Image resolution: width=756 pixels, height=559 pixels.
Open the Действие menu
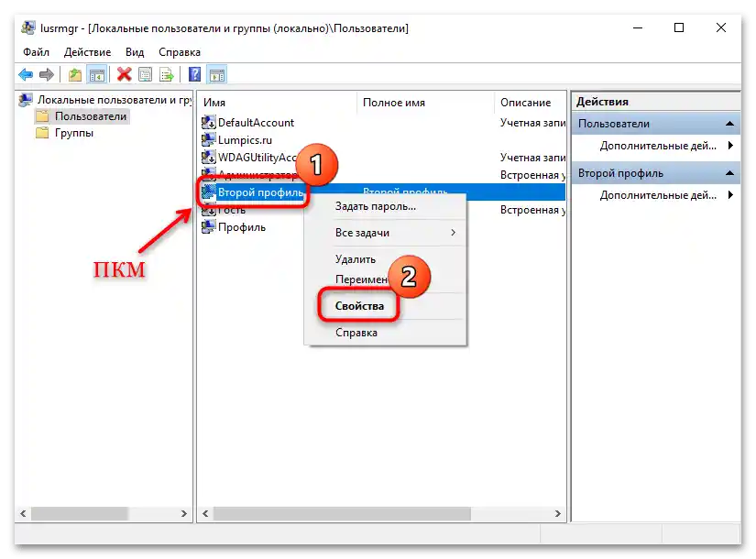pyautogui.click(x=87, y=52)
